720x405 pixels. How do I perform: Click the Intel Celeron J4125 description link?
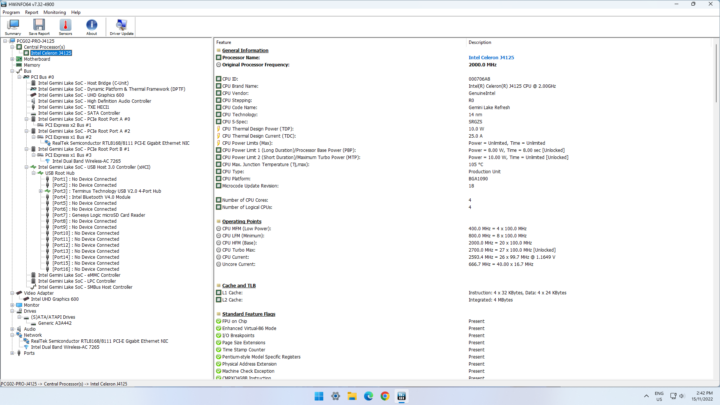(x=491, y=57)
